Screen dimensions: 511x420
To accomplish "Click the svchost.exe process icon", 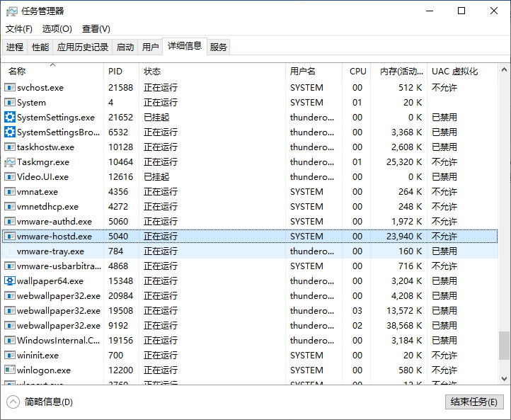I will pyautogui.click(x=10, y=87).
